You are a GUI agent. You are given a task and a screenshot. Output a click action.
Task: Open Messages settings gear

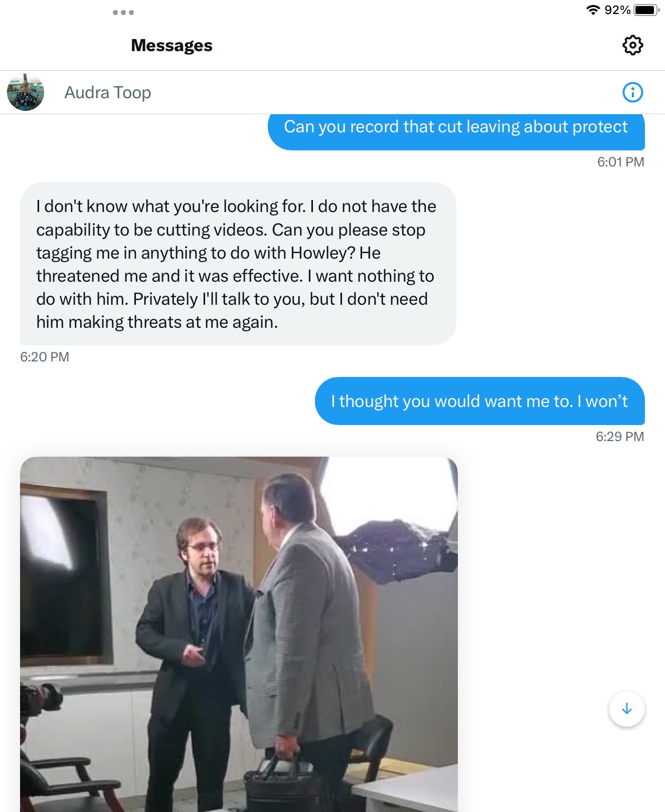tap(632, 45)
